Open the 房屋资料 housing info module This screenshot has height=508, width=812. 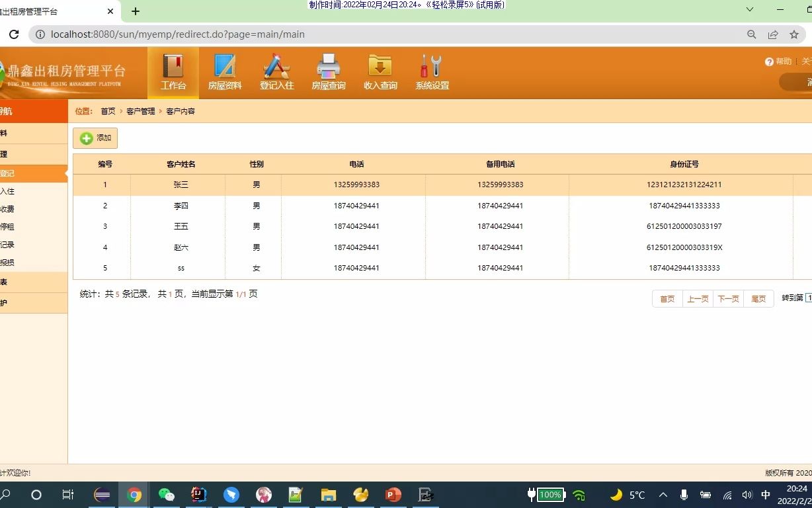click(225, 71)
